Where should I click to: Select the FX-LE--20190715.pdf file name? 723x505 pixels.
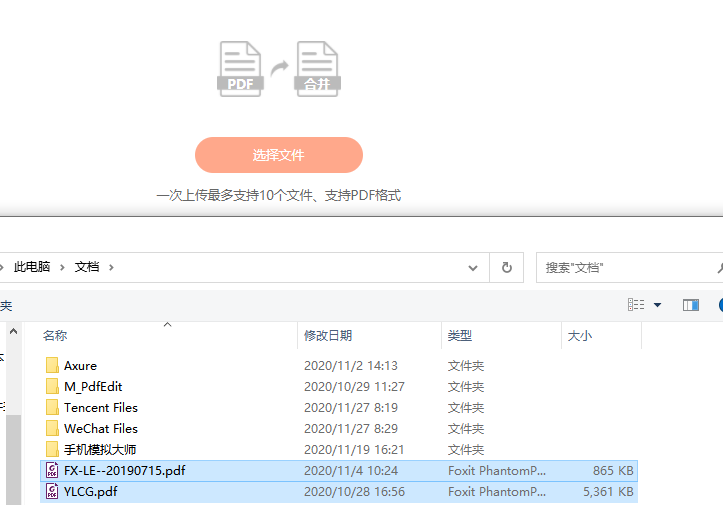(x=124, y=470)
